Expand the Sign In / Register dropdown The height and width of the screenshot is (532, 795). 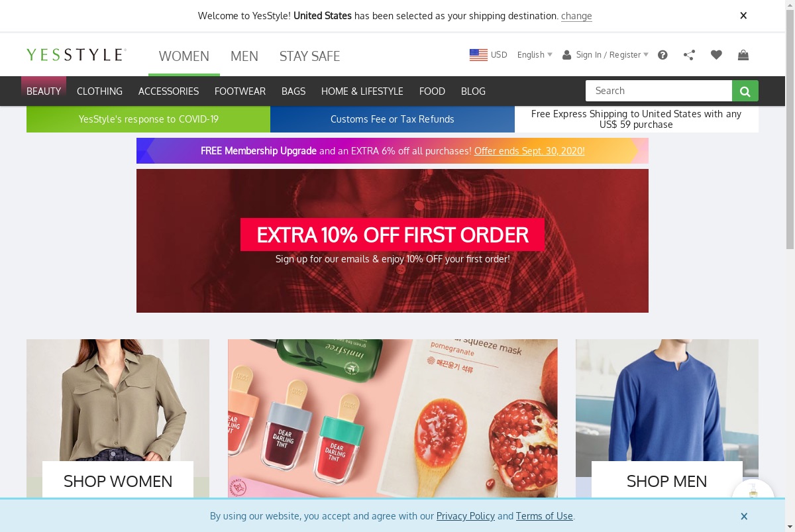pos(606,55)
